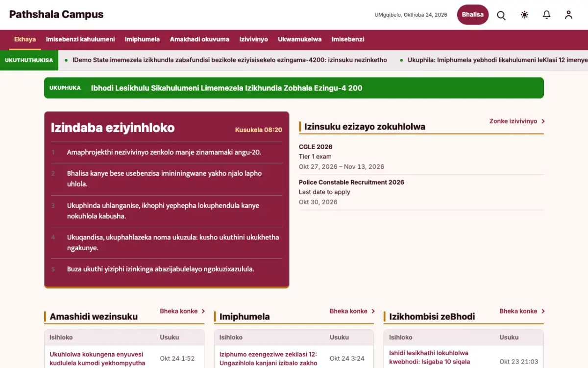Click Zonke izivivinyo link

[x=513, y=121]
